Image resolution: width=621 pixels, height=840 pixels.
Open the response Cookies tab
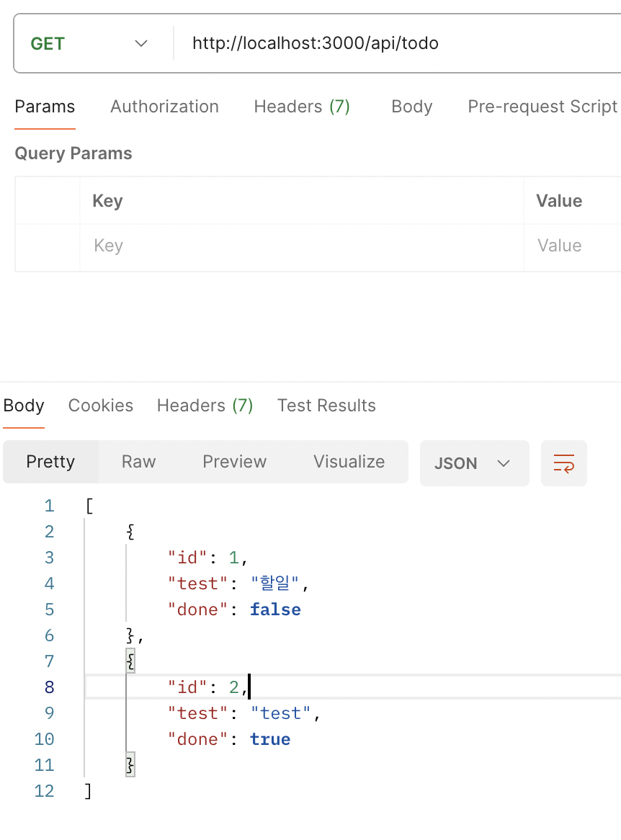tap(101, 406)
